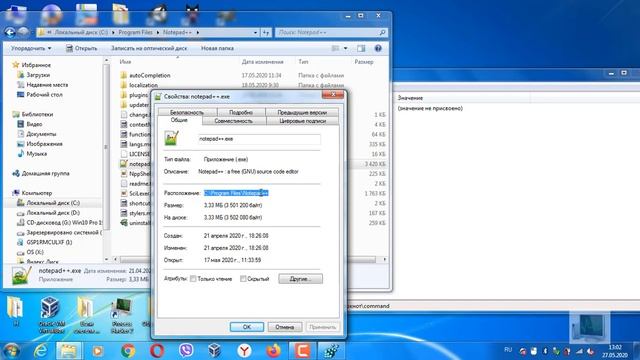Select Документы library in the tree
The width and height of the screenshot is (640, 360).
click(x=41, y=134)
